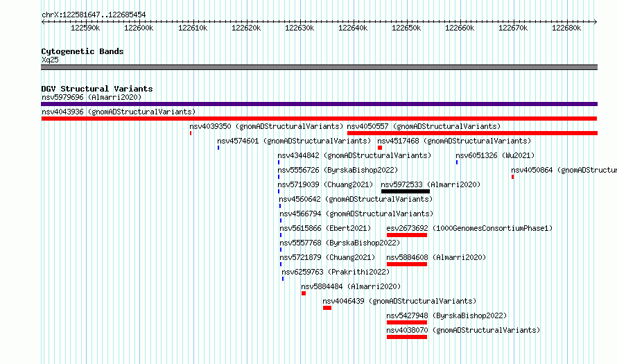Click nsv6259763 (Prakrithi2022) label

point(336,272)
